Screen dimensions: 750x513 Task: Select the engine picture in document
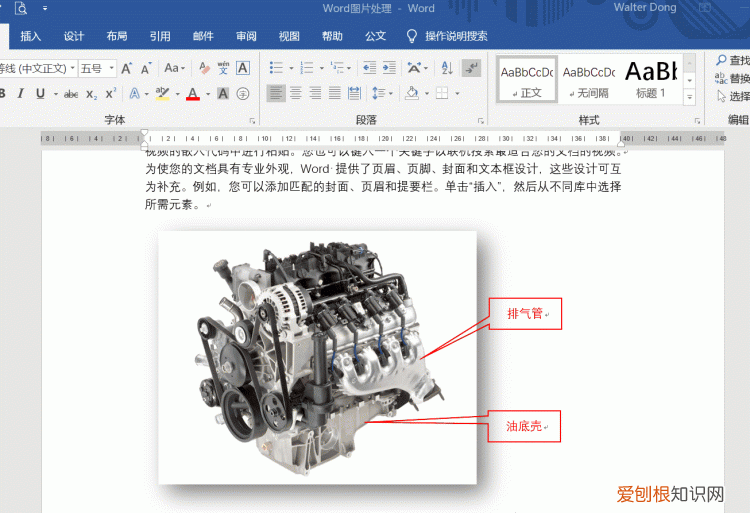pyautogui.click(x=318, y=358)
